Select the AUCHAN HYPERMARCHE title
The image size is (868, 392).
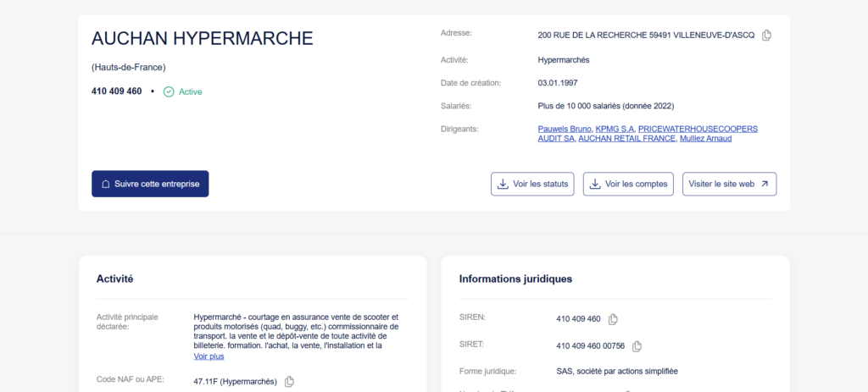click(202, 38)
